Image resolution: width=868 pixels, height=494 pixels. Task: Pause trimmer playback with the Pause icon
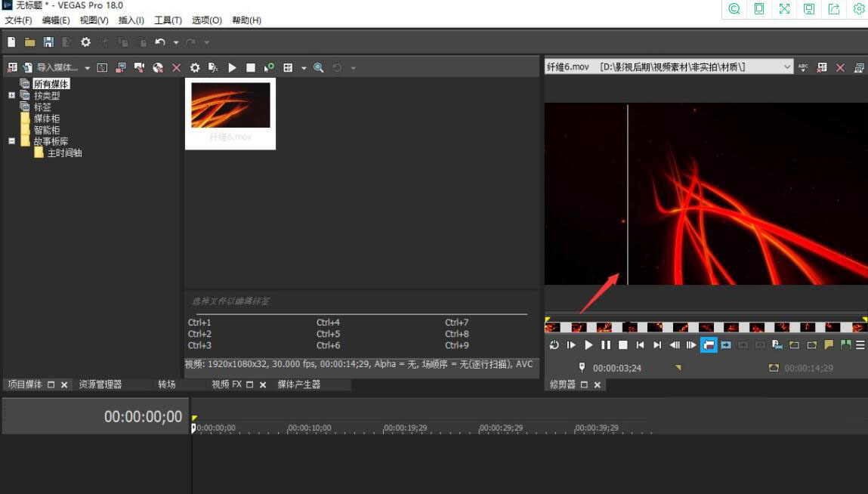(606, 344)
